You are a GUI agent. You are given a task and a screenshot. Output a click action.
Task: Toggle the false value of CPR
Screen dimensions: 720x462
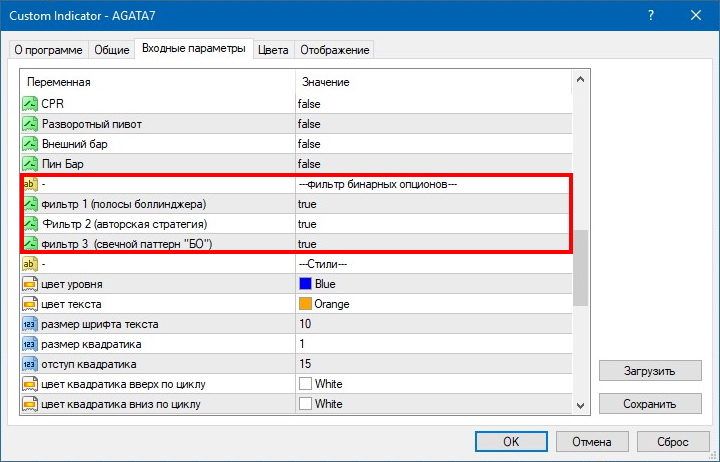click(x=308, y=104)
